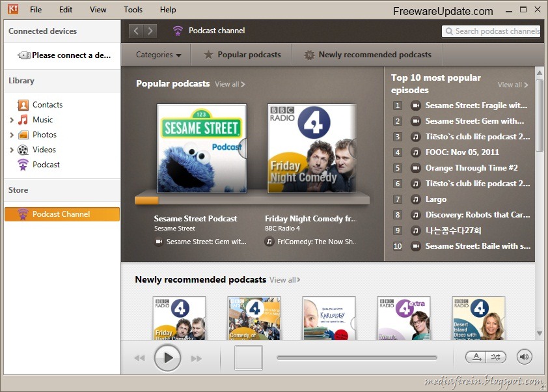The width and height of the screenshot is (548, 392).
Task: Expand the Music tree item
Action: tap(12, 120)
